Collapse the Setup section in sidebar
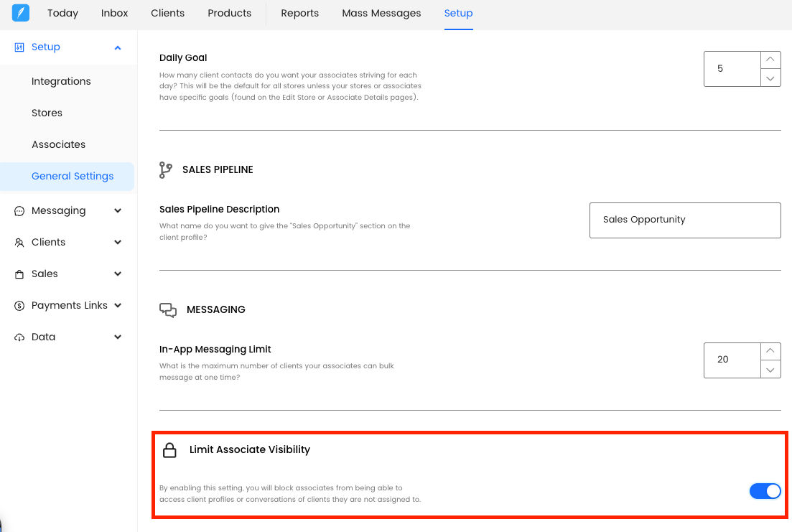The image size is (792, 532). click(118, 47)
